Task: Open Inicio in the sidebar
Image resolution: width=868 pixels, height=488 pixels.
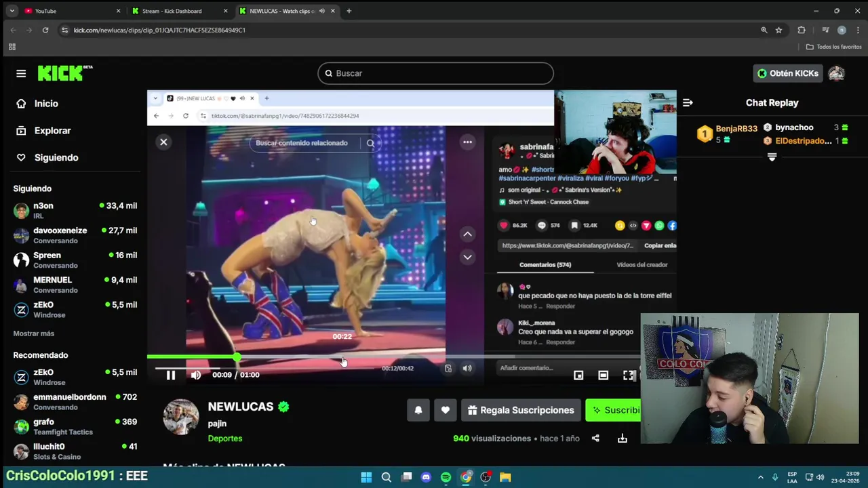Action: click(x=46, y=104)
